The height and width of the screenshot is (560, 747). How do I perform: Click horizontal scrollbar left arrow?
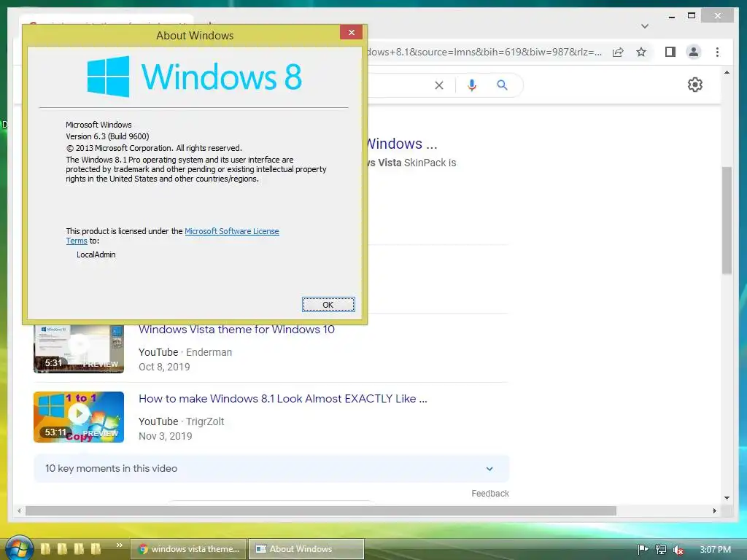19,510
